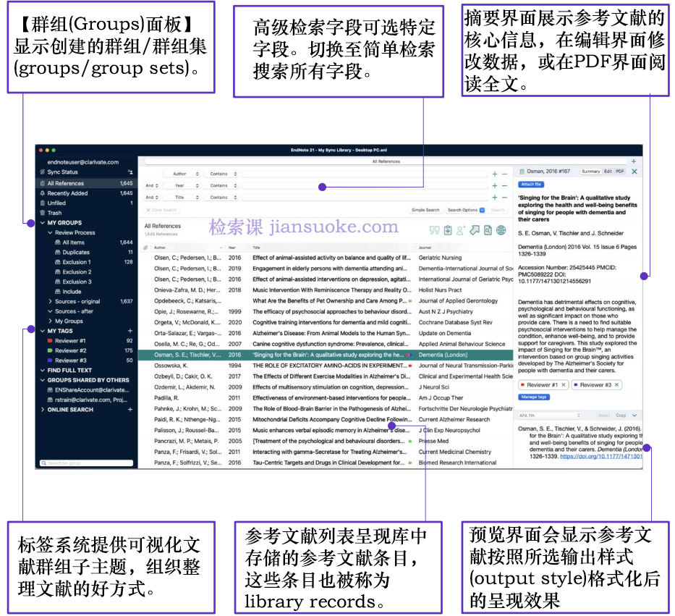Open the APA 7th output style dropdown

[550, 415]
